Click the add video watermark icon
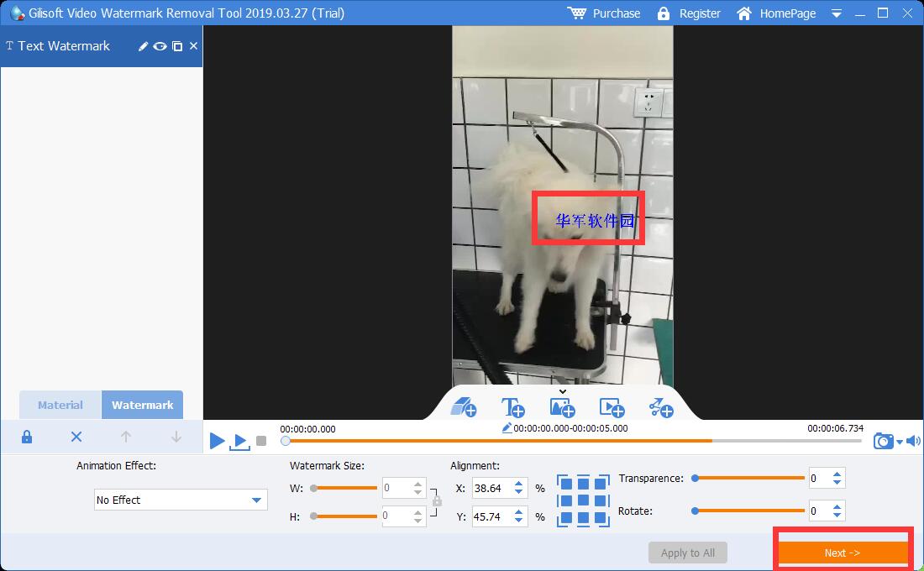This screenshot has width=924, height=571. [612, 407]
